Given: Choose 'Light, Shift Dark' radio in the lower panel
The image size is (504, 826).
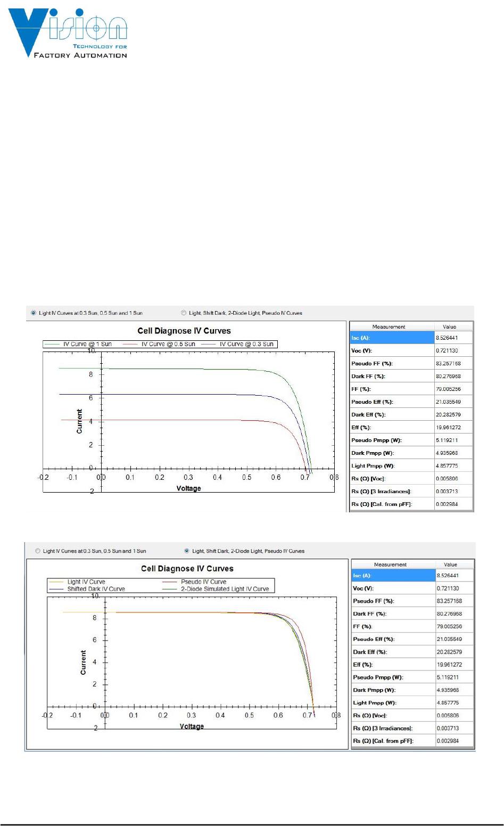Looking at the screenshot, I should (187, 551).
